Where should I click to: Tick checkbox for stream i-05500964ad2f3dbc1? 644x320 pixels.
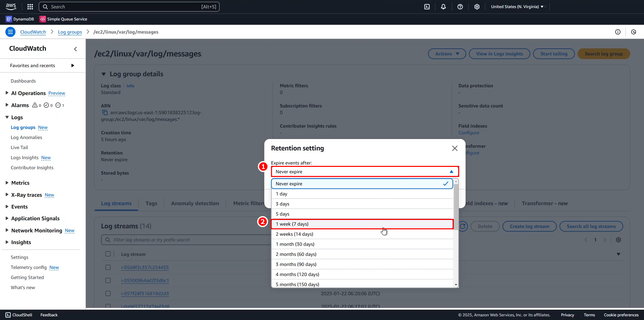click(108, 280)
